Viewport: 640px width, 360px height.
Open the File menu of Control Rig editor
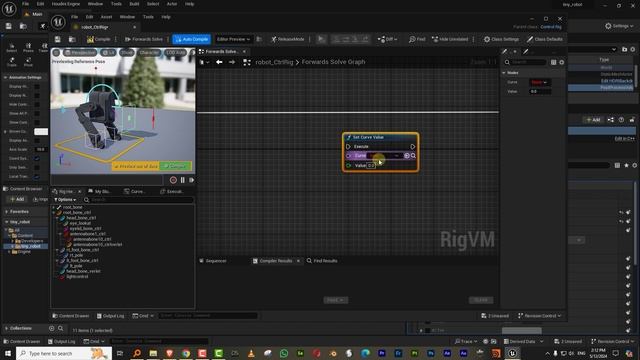pos(74,17)
